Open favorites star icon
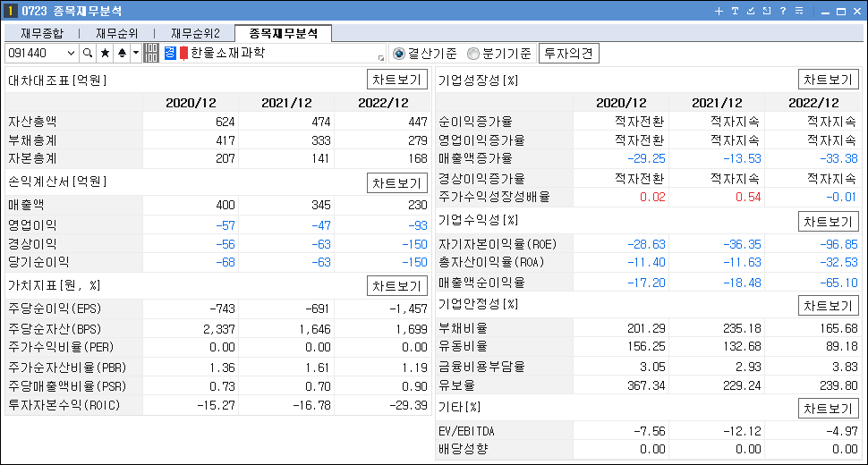Viewport: 868px width, 465px height. coord(105,53)
